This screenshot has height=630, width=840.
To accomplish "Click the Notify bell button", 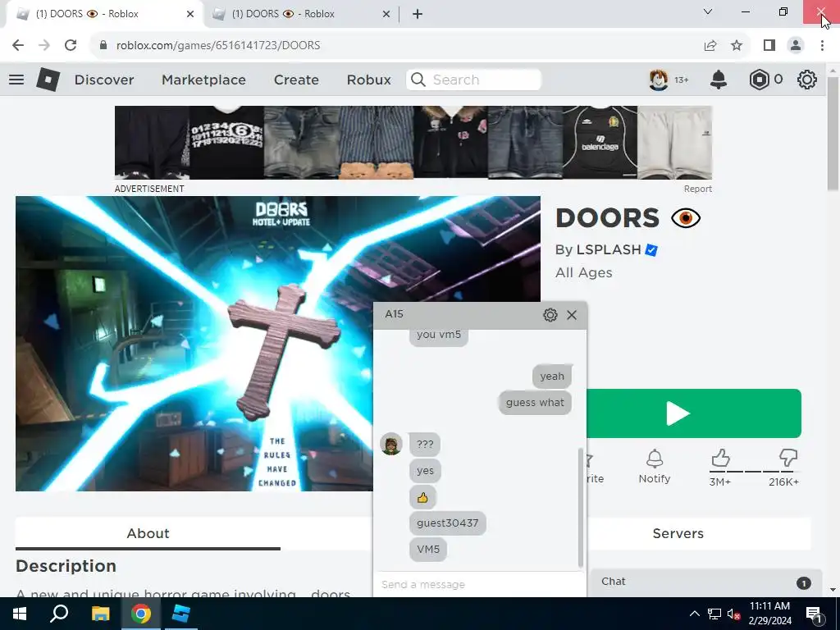I will coord(655,467).
